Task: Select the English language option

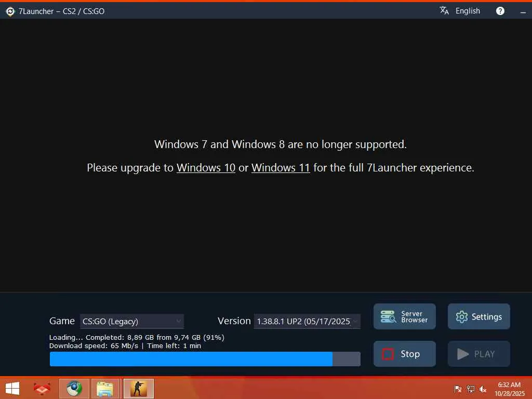Action: 468,11
